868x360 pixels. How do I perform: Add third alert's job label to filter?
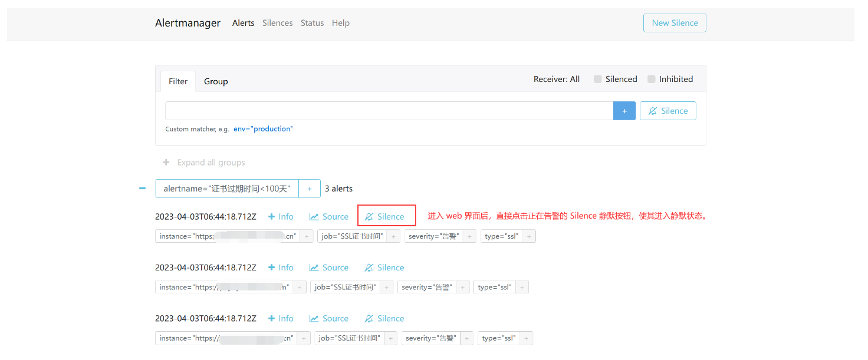[391, 338]
